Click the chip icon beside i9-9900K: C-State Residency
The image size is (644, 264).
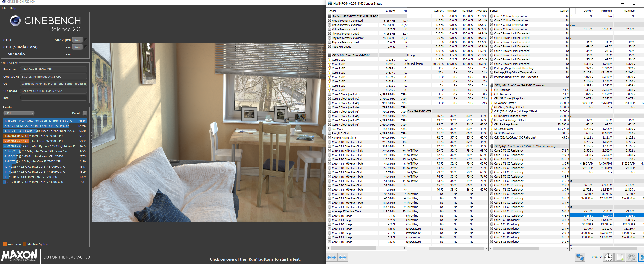coord(492,146)
